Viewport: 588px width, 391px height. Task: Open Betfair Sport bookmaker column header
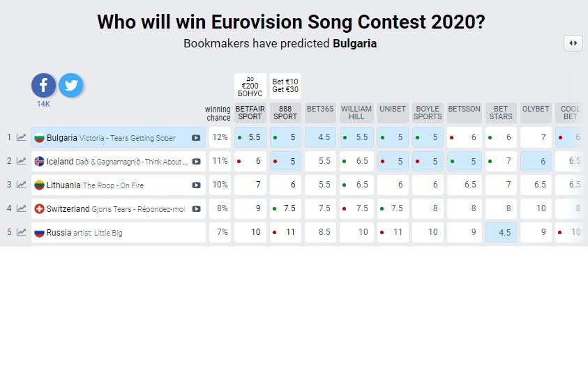250,113
